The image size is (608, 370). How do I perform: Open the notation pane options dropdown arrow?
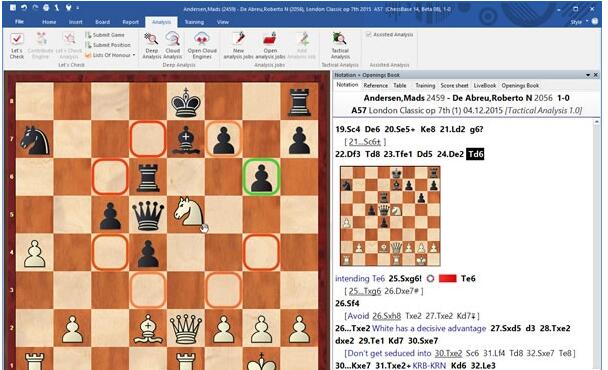tap(588, 75)
